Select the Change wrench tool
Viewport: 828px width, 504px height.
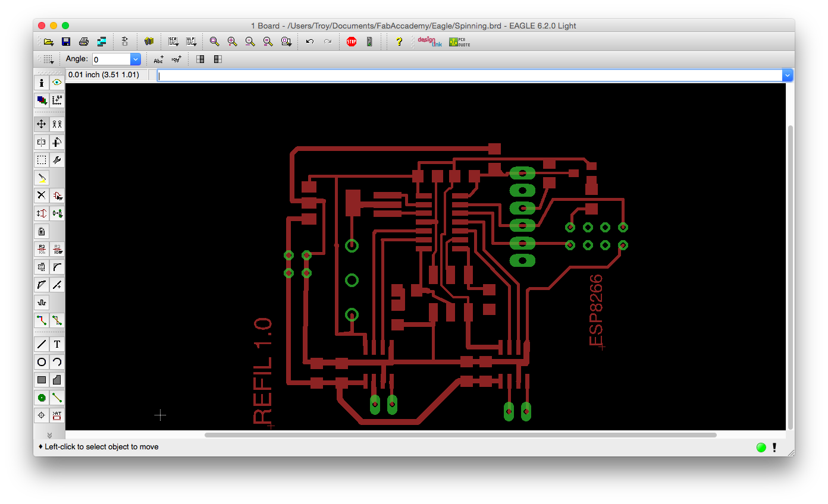click(x=57, y=160)
